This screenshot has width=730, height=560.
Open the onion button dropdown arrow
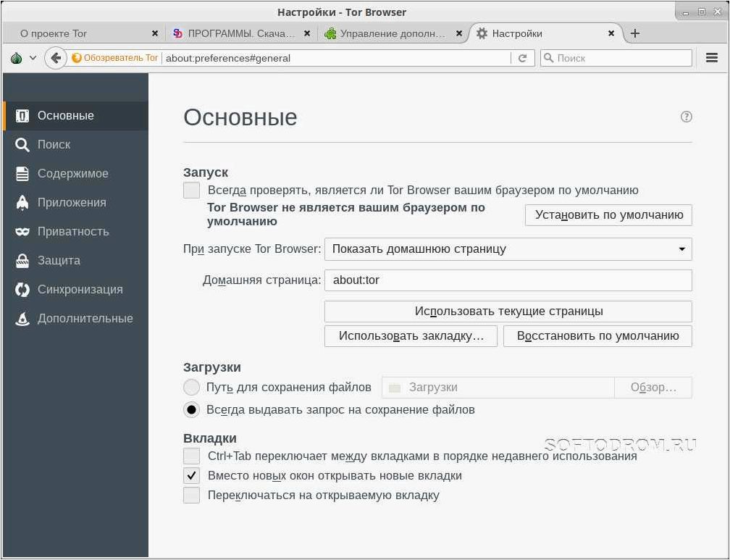click(x=33, y=58)
